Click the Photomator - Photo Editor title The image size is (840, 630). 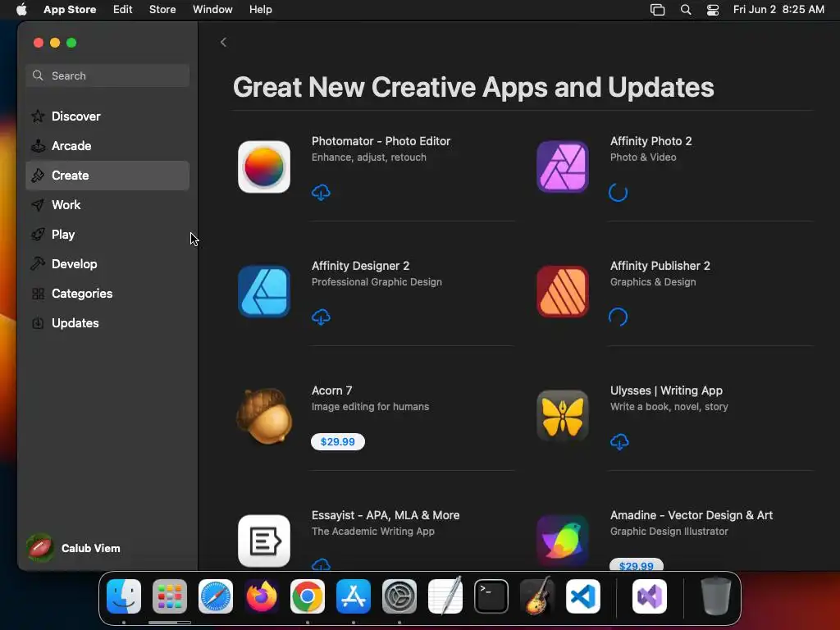click(x=381, y=141)
